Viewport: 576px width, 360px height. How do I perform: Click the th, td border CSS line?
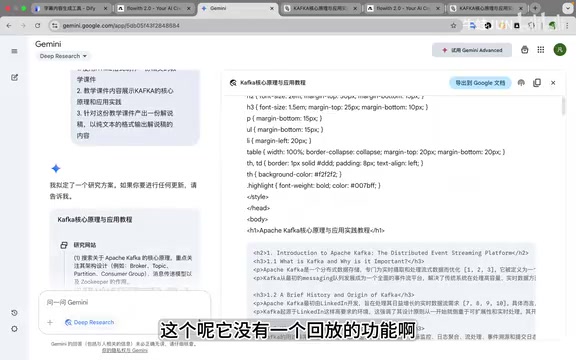tap(335, 163)
